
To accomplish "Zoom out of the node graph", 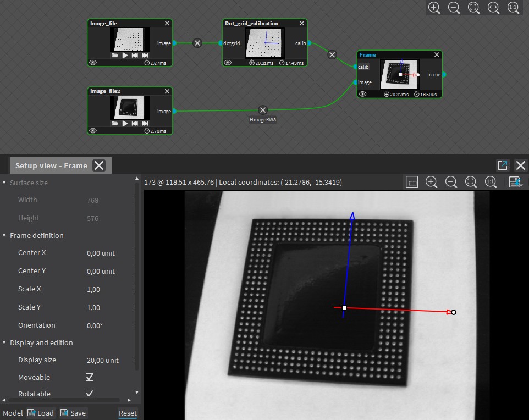I will point(454,8).
